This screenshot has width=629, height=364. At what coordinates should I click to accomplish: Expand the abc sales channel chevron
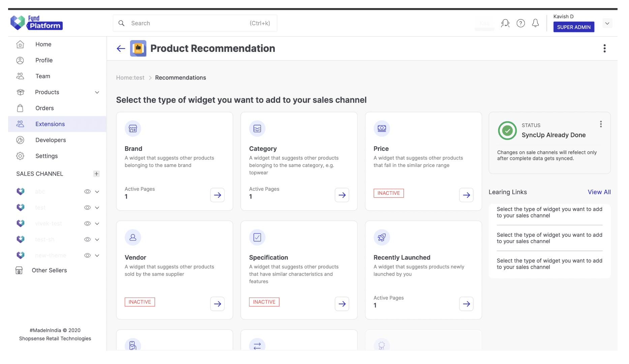pos(97,191)
